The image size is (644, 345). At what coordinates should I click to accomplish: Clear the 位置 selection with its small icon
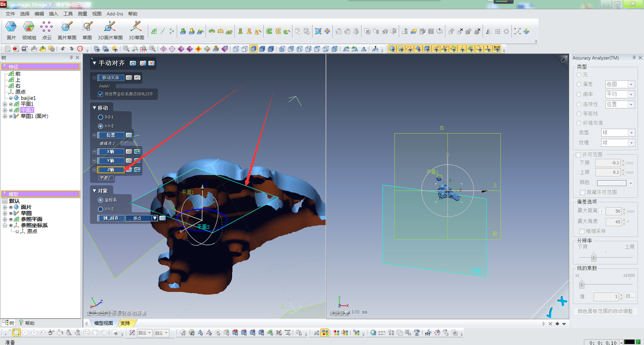[x=129, y=135]
